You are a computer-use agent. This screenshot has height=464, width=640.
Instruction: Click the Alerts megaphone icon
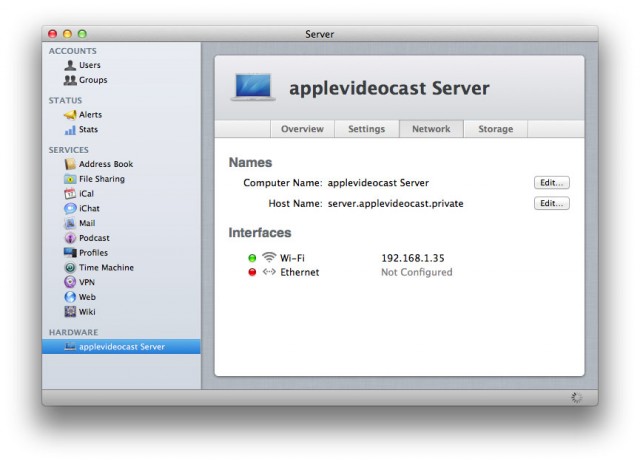pyautogui.click(x=70, y=115)
